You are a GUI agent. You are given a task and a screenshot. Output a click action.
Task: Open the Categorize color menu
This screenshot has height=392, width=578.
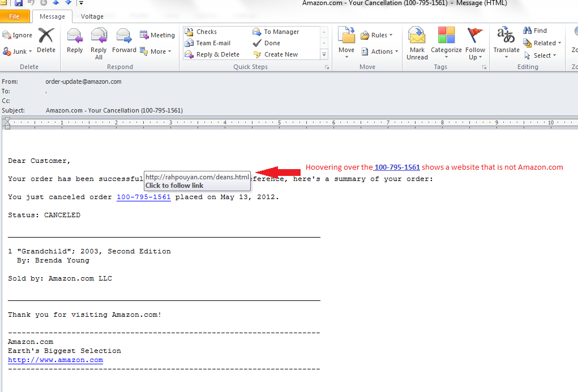446,42
